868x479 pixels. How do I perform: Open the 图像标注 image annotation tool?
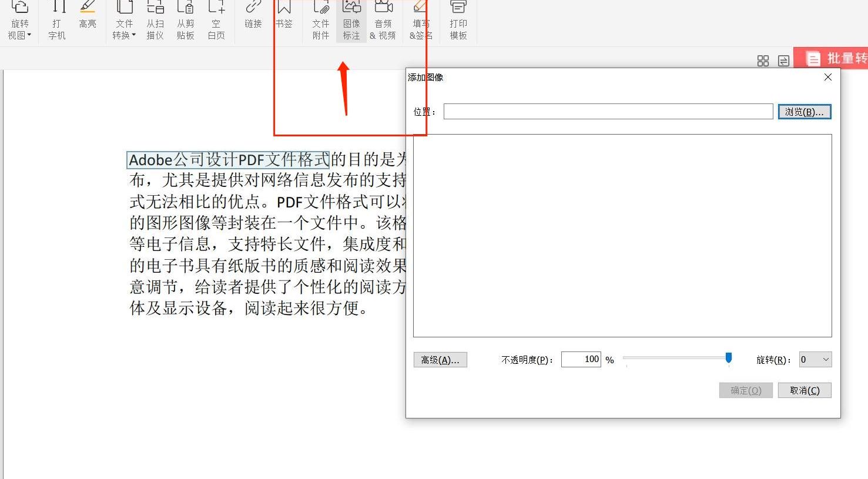pyautogui.click(x=351, y=21)
